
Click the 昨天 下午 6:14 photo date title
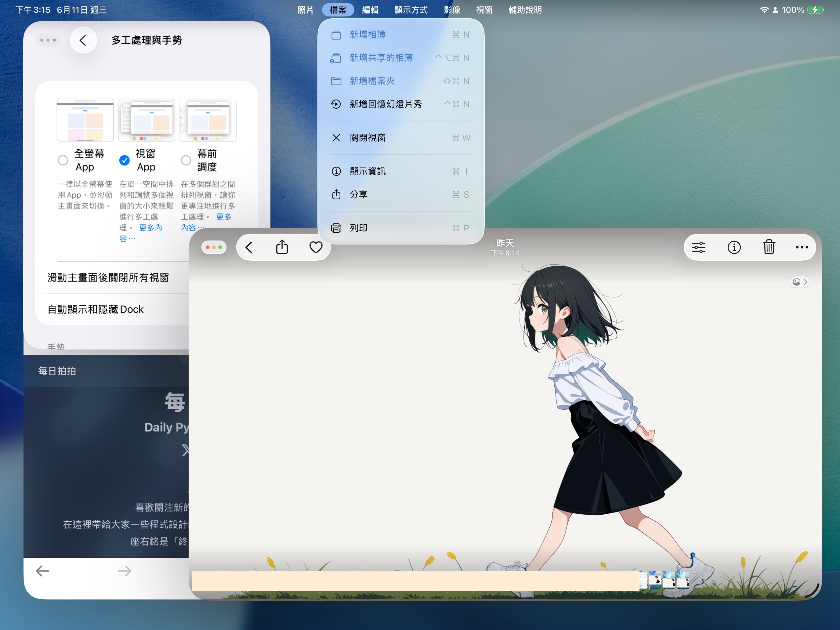(x=505, y=247)
